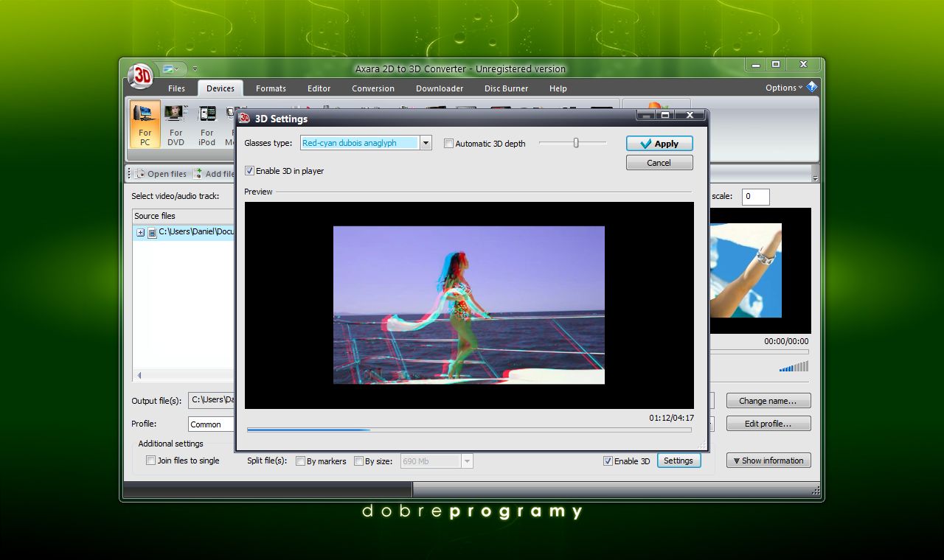Select the For PC device icon
This screenshot has height=560, width=944.
point(145,124)
